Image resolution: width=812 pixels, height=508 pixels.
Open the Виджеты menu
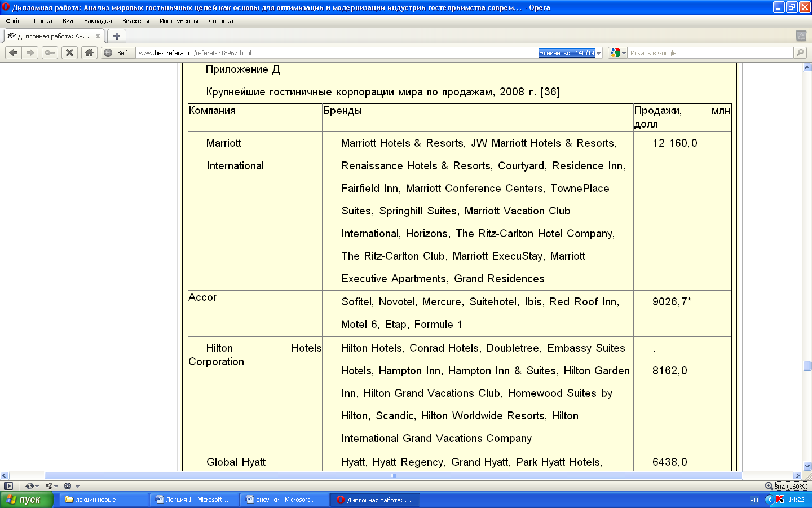pos(135,21)
